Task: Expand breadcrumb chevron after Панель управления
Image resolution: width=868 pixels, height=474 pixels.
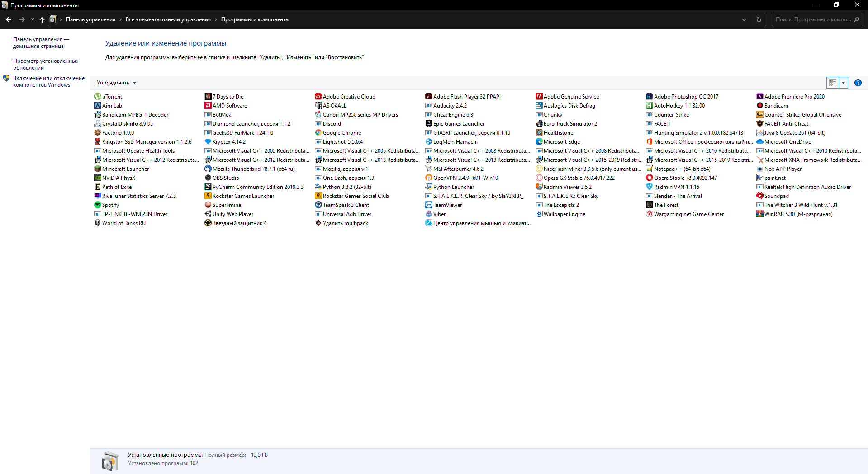Action: tap(120, 19)
